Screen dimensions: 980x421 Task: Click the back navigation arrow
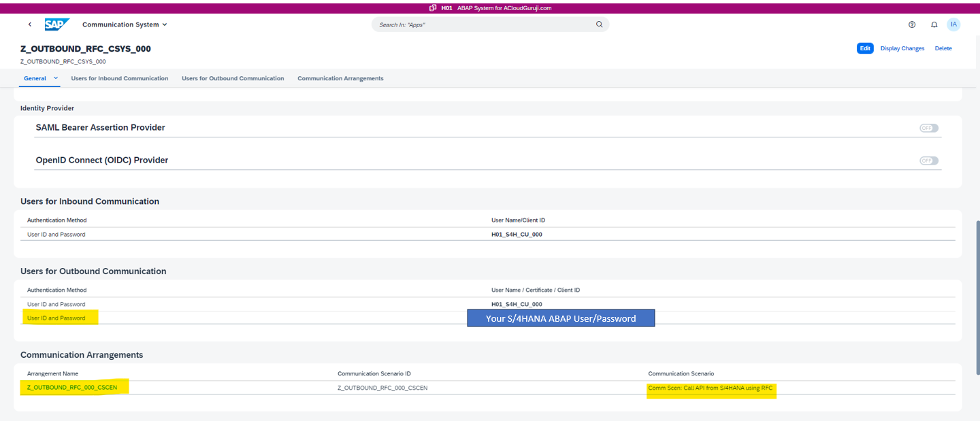(x=30, y=24)
